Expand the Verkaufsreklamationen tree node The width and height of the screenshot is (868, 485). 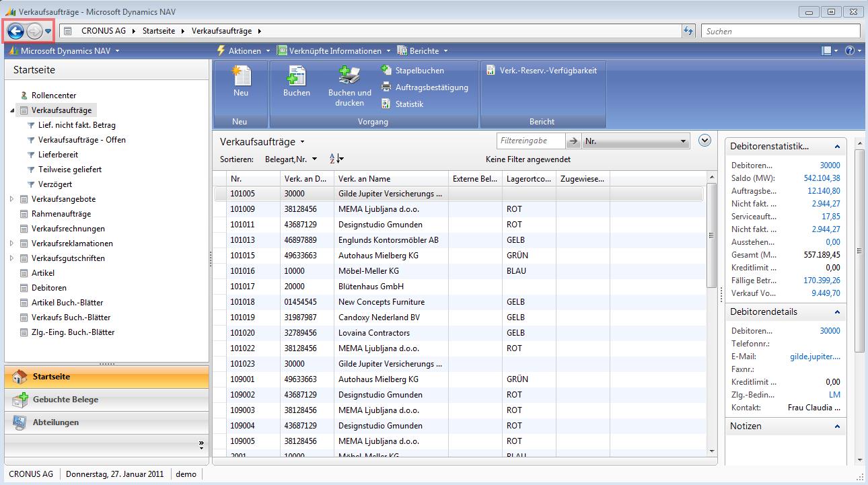pyautogui.click(x=11, y=244)
